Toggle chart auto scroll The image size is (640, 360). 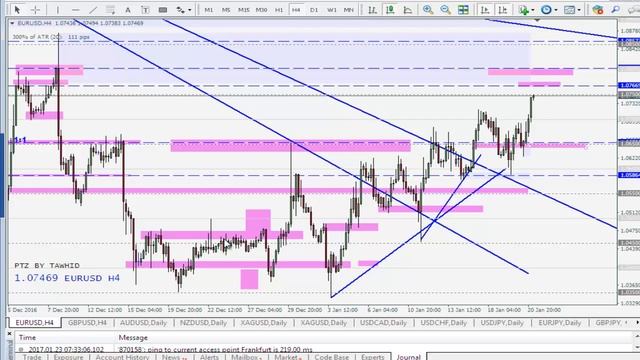[485, 9]
